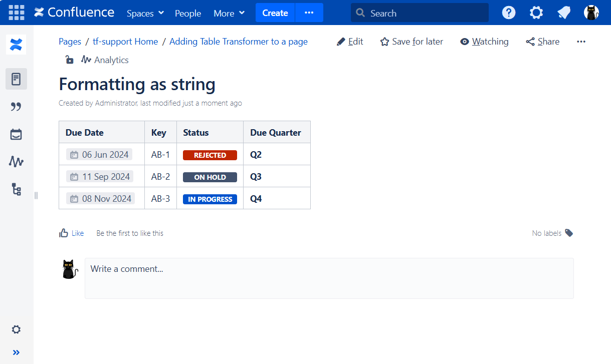611x364 pixels.
Task: Open the Calendars icon in sidebar
Action: 16,134
